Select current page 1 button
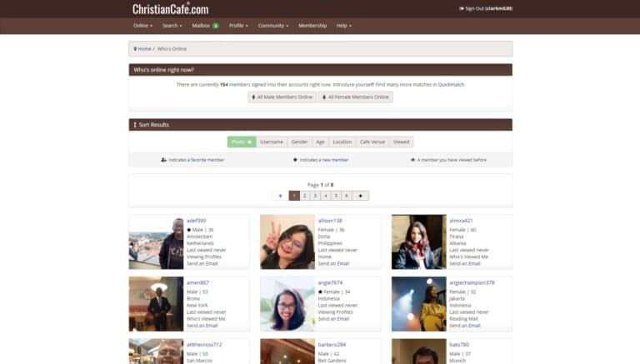 pos(294,196)
